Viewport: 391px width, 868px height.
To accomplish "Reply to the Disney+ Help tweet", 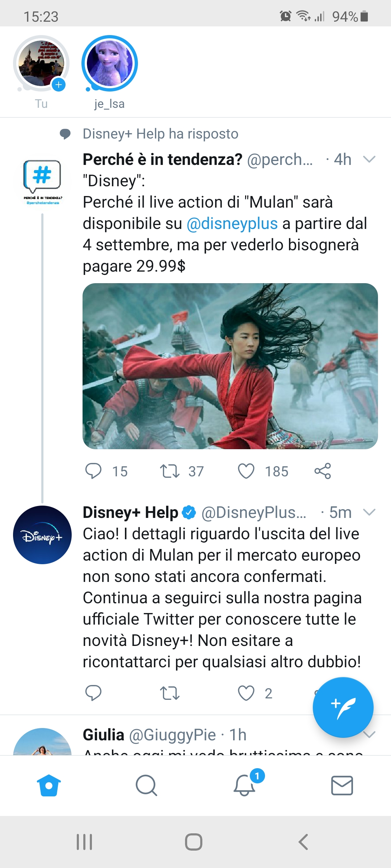I will 93,693.
